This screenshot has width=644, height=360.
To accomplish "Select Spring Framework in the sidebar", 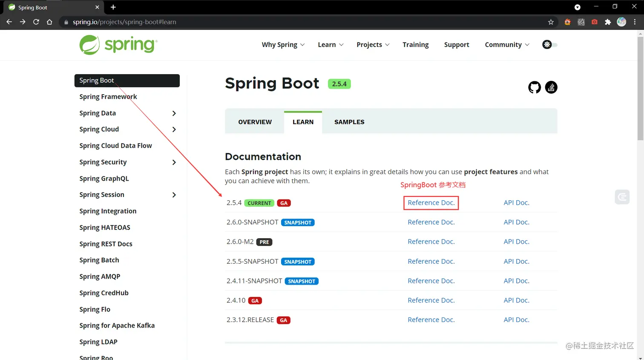I will pyautogui.click(x=108, y=97).
